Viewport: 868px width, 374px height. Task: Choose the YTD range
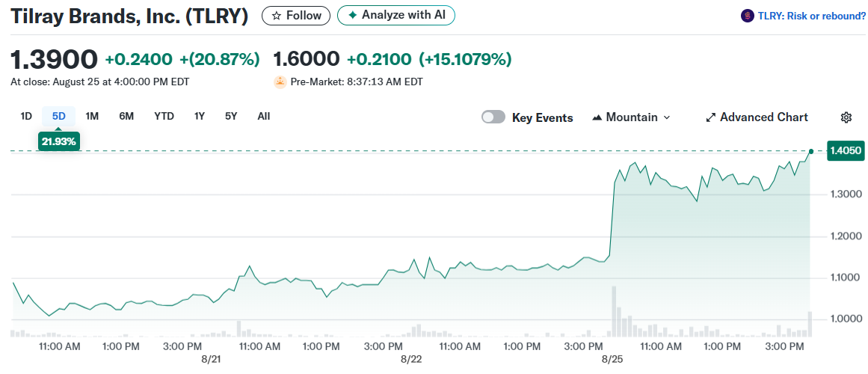coord(164,117)
